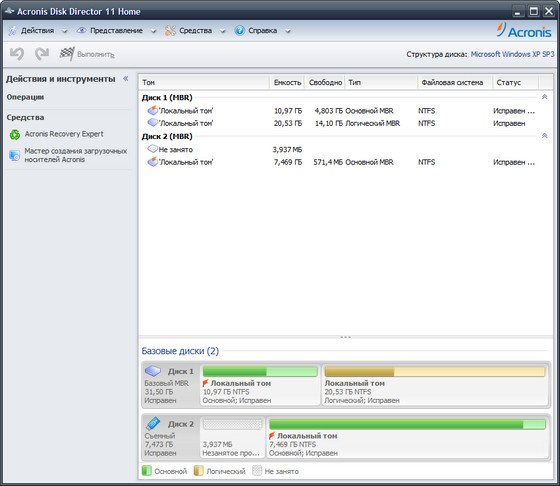Select the 571,4 МБ free space cell
This screenshot has height=486, width=560.
coord(328,162)
